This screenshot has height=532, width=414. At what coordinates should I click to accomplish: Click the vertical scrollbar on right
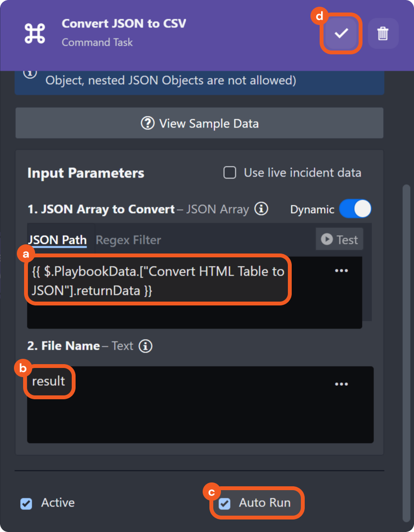point(406,351)
